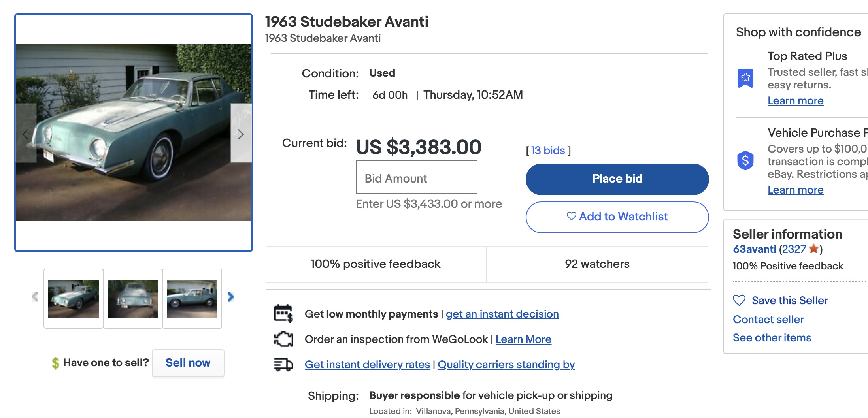The width and height of the screenshot is (868, 418).
Task: Click the Bid Amount input field
Action: 416,177
